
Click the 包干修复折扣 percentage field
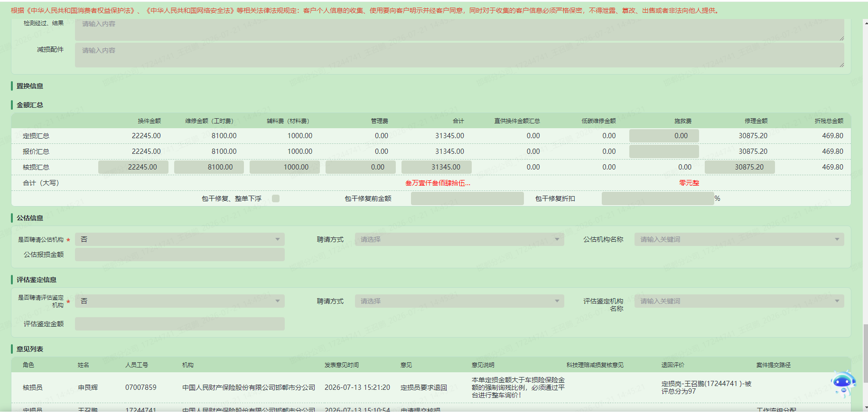click(658, 198)
